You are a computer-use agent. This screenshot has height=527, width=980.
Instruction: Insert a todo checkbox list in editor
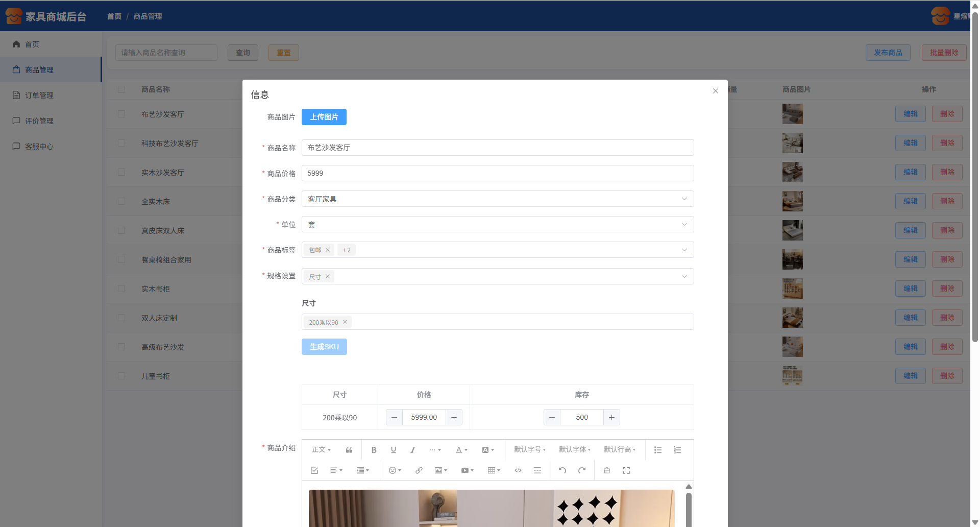[314, 470]
